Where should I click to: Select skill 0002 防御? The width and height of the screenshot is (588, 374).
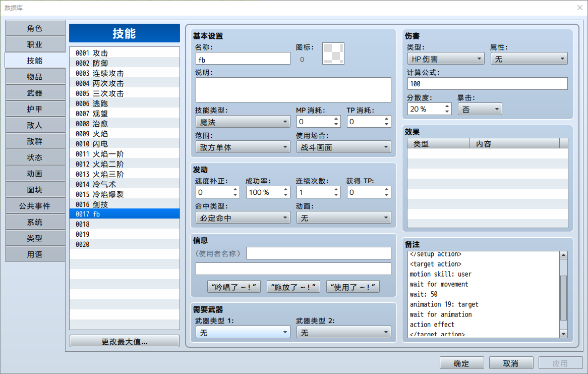[x=125, y=63]
